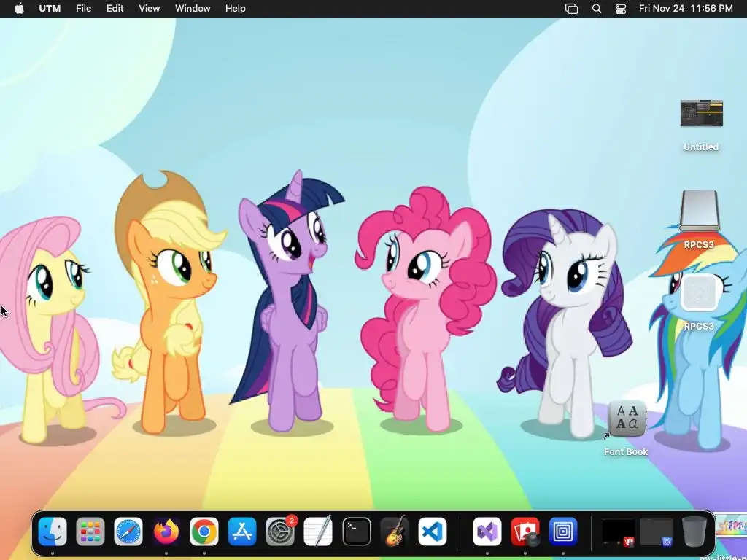Open red Photo Booth Dock icon
The image size is (747, 560).
pos(525,532)
